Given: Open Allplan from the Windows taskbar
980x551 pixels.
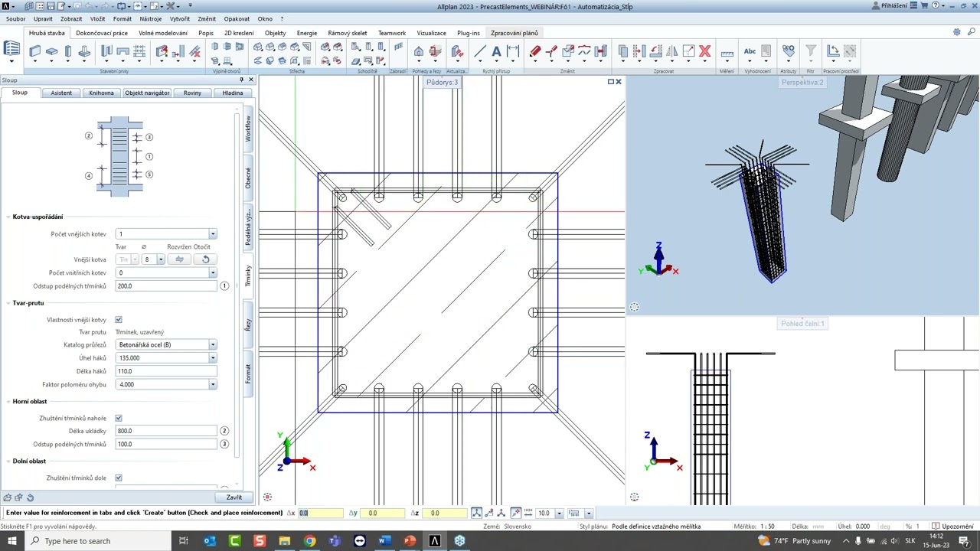Looking at the screenshot, I should tap(435, 541).
